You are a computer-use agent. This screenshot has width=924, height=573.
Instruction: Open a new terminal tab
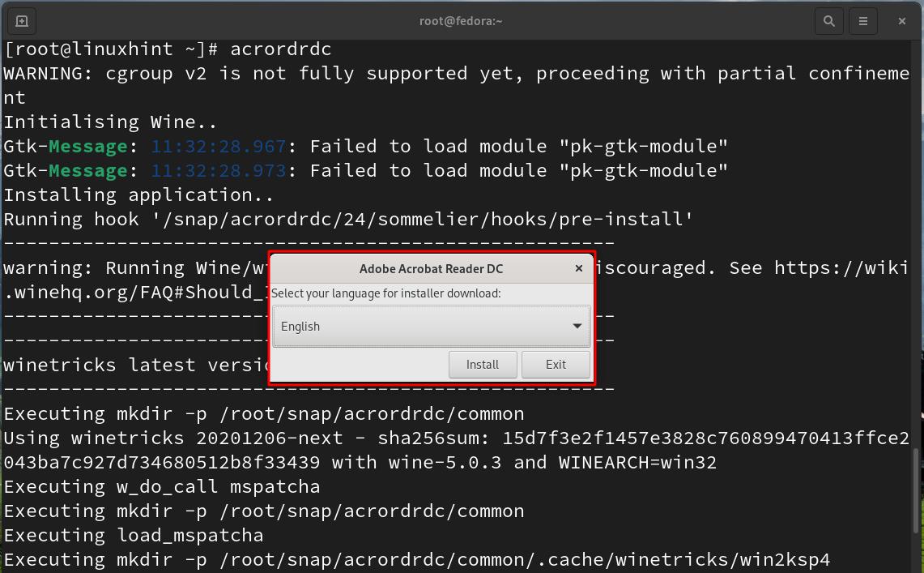pos(22,21)
